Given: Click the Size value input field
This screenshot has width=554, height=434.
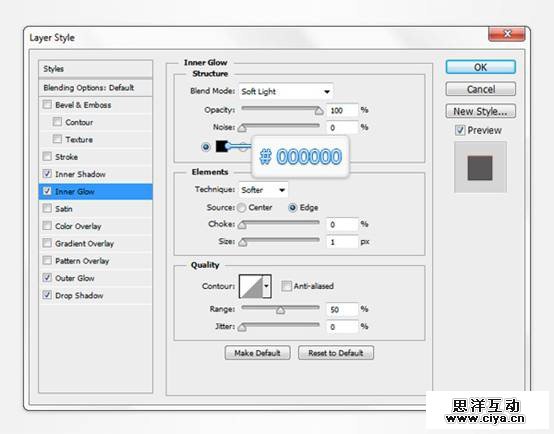Looking at the screenshot, I should (342, 242).
